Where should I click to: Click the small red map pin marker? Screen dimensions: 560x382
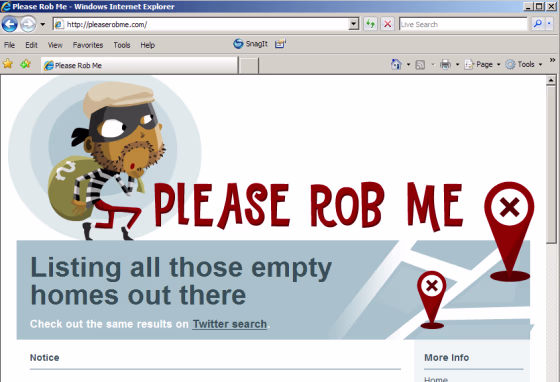coord(432,300)
